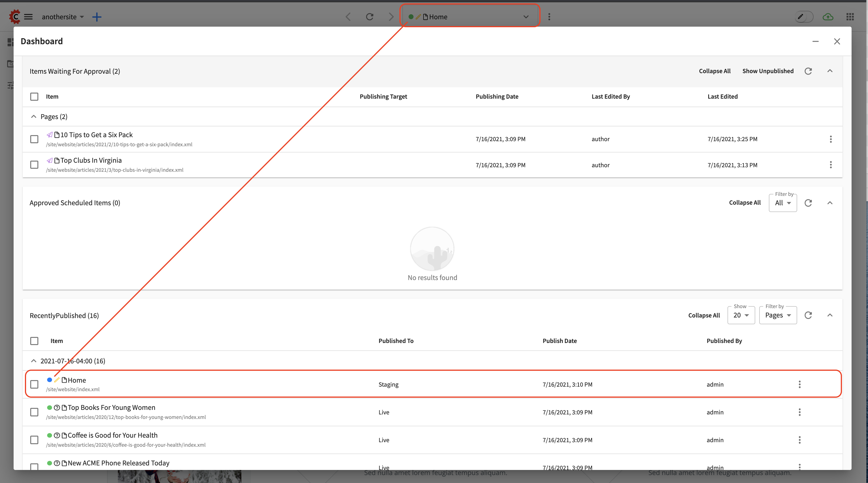Open the apps grid launcher icon

(x=850, y=16)
